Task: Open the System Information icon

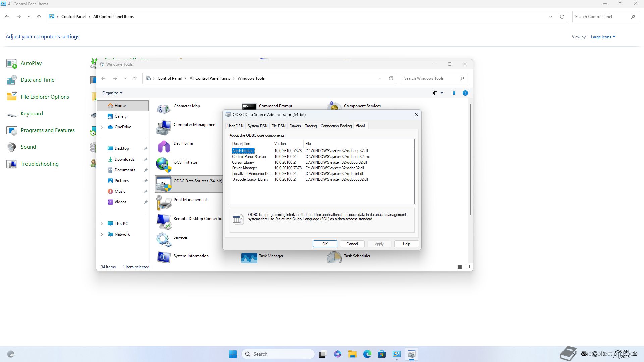Action: click(163, 257)
